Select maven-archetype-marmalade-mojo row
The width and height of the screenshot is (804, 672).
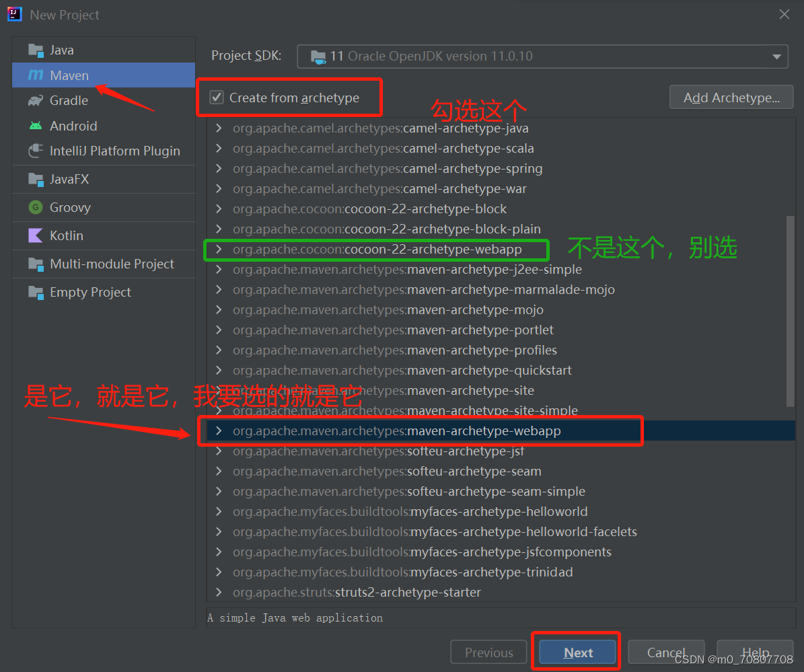(x=501, y=290)
